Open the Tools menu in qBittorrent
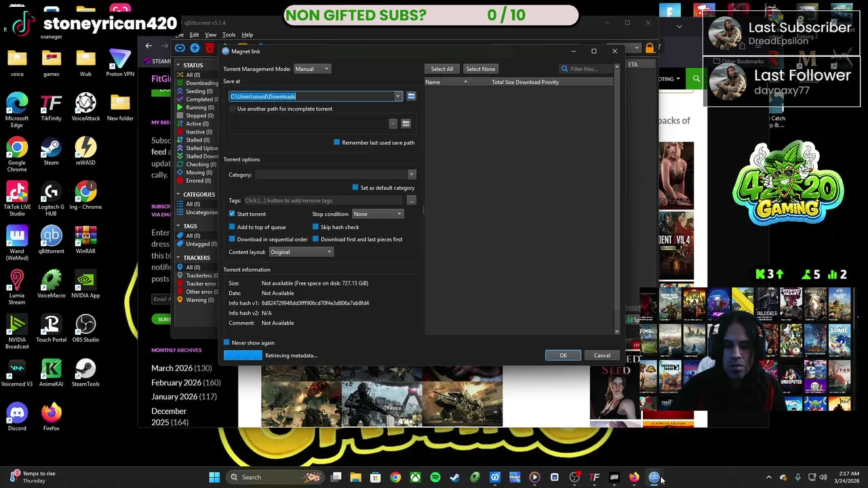Image resolution: width=868 pixels, height=488 pixels. tap(229, 35)
